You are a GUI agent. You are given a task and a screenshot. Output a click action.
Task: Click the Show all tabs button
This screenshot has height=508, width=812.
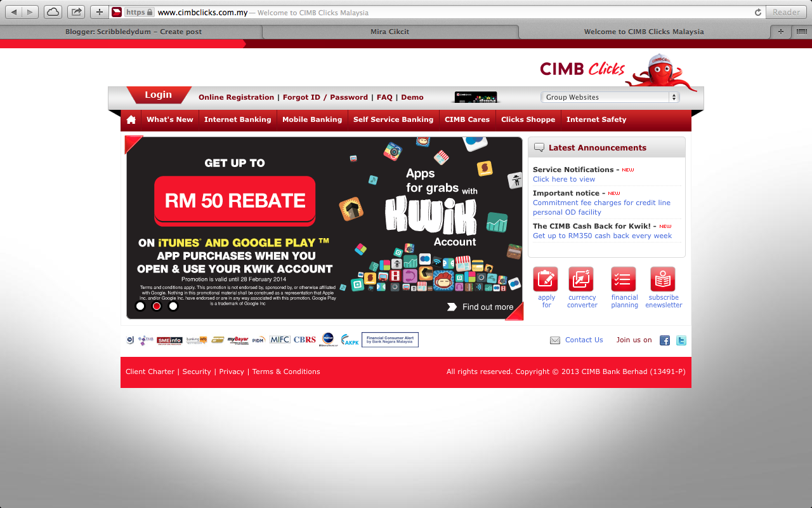tap(801, 31)
